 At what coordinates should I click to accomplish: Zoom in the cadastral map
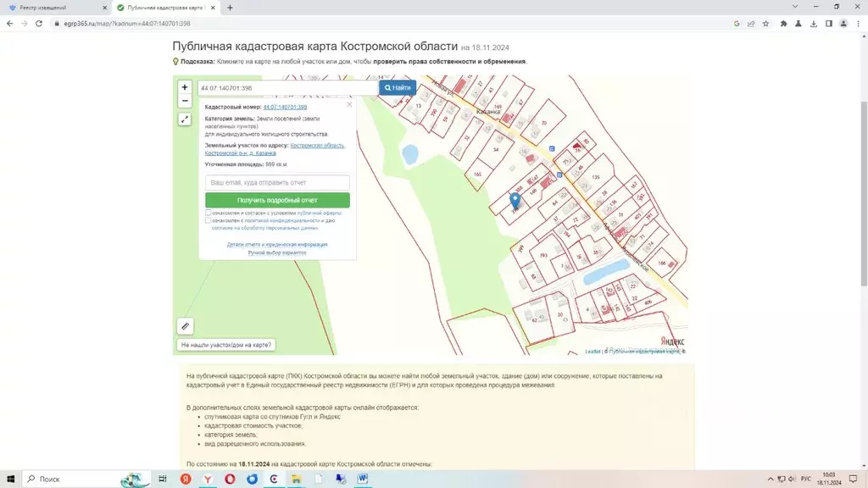pyautogui.click(x=184, y=87)
